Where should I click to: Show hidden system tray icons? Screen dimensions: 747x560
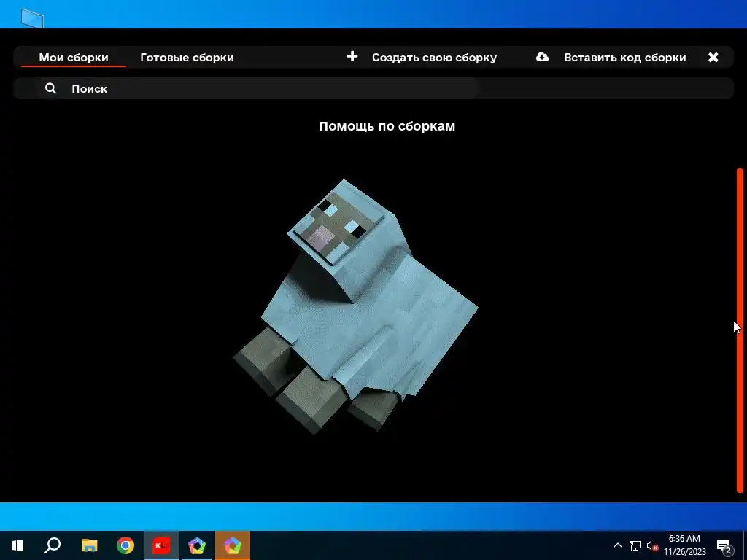pyautogui.click(x=617, y=545)
